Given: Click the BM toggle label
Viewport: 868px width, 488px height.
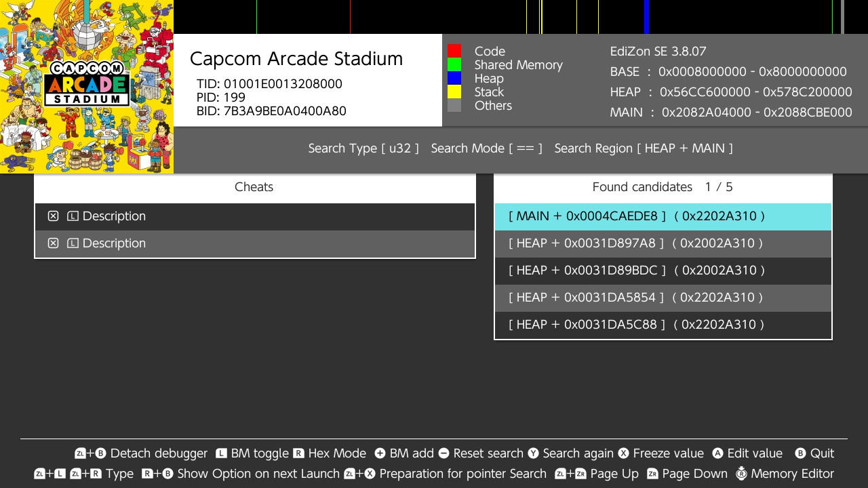Looking at the screenshot, I should coord(260,453).
